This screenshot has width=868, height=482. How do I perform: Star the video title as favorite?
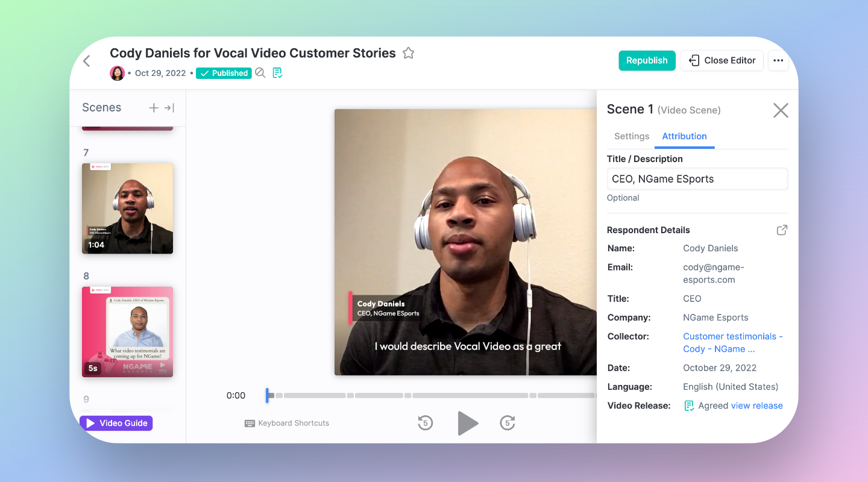click(x=409, y=53)
